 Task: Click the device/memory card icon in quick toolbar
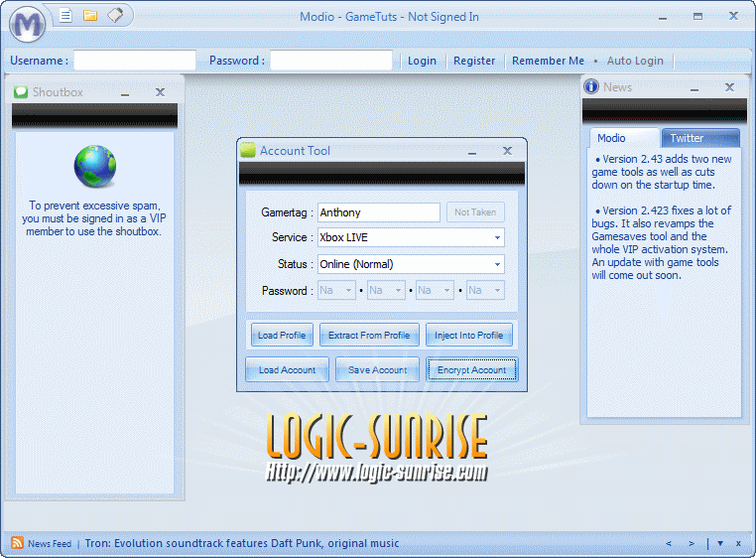click(115, 16)
